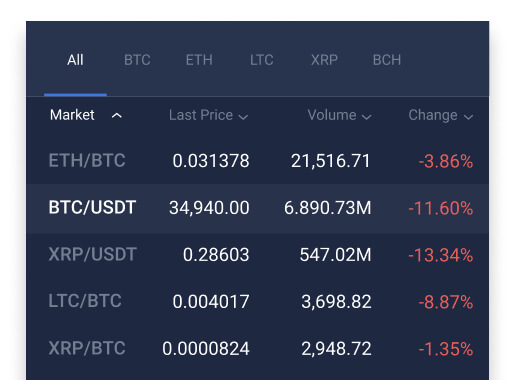Click the Last Price sort chevron
Image resolution: width=515 pixels, height=380 pixels.
243,117
